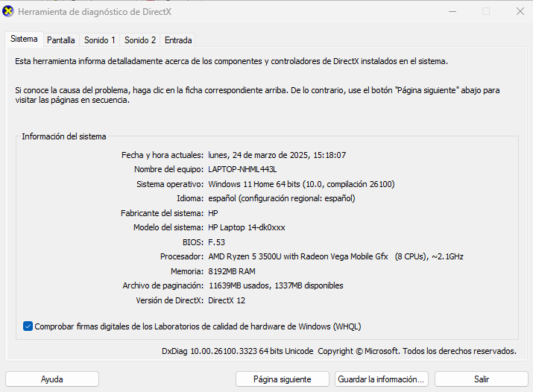Click the memory value 8192MB RAM

point(232,271)
